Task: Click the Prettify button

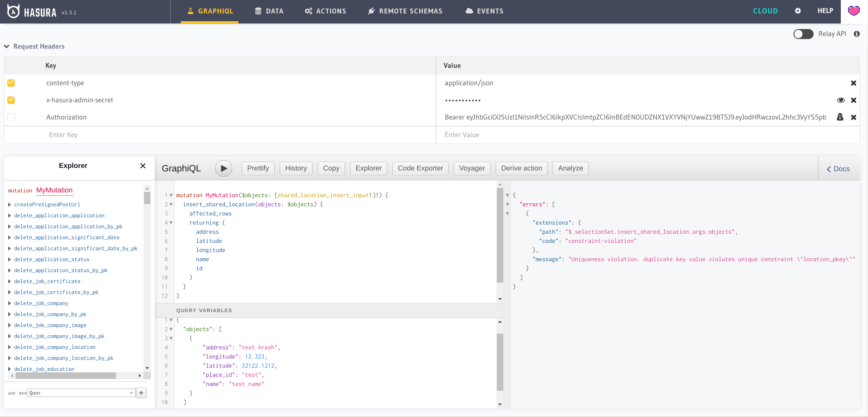Action: 258,168
